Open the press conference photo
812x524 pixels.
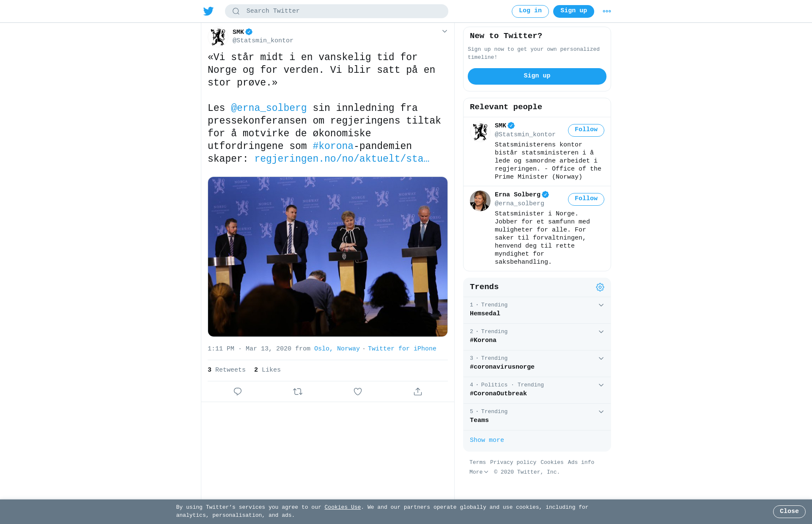coord(328,256)
